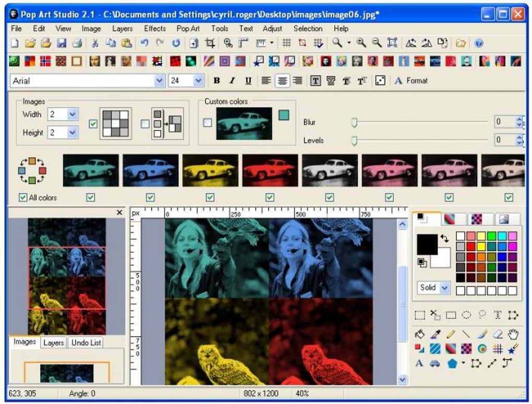
Task: Select the Text A tool in toolbox
Action: (x=419, y=364)
